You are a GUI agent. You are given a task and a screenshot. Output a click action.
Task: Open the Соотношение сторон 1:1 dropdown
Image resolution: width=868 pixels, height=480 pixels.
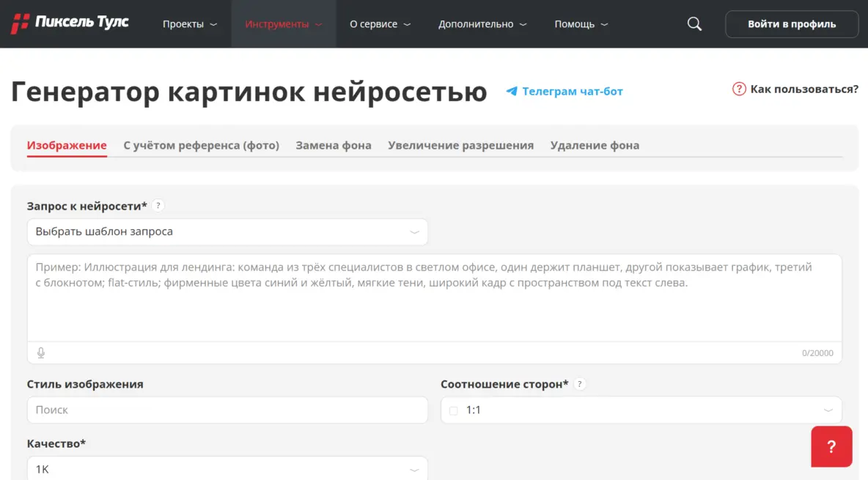coord(641,410)
